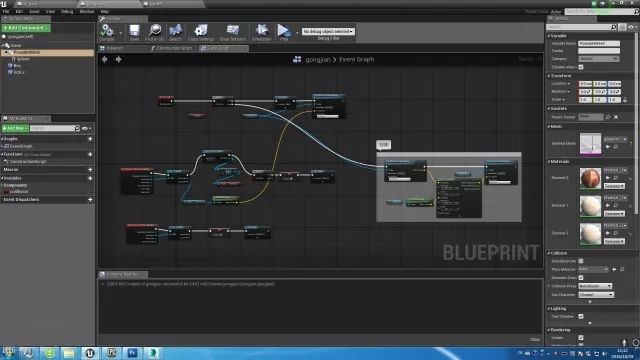Click the Compile toolbar icon
This screenshot has height=360, width=640.
(107, 32)
